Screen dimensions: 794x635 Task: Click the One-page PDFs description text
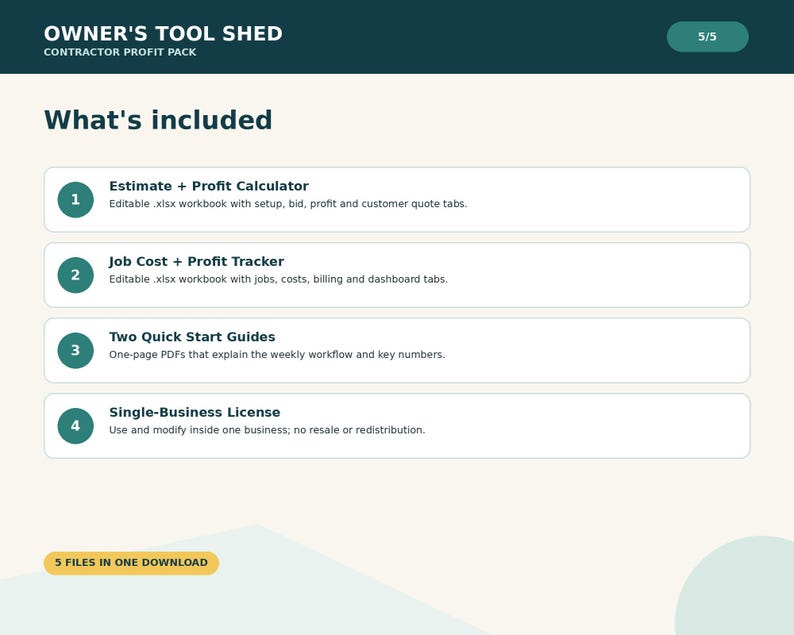(x=277, y=354)
